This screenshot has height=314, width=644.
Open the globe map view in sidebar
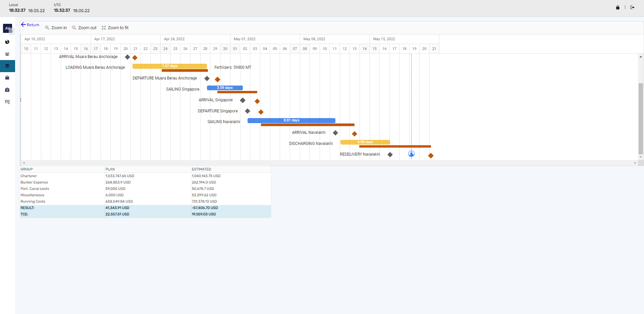point(7,42)
